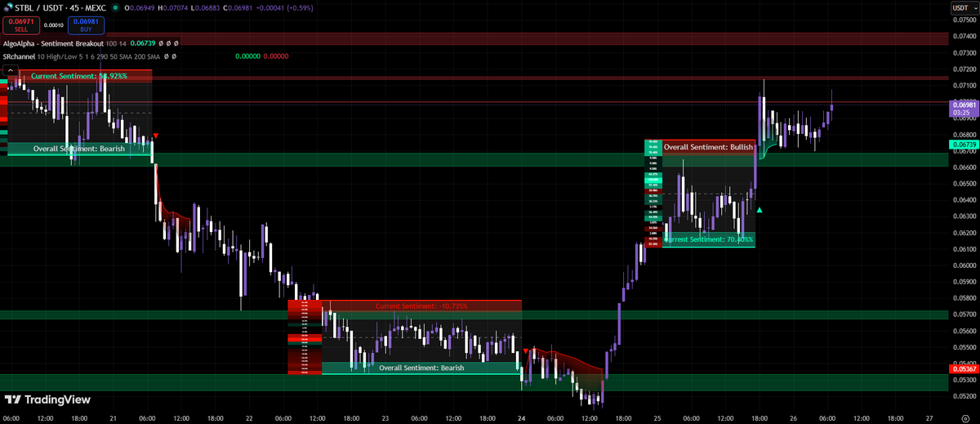
Task: Click the red 0.05367 price axis label
Action: [964, 369]
